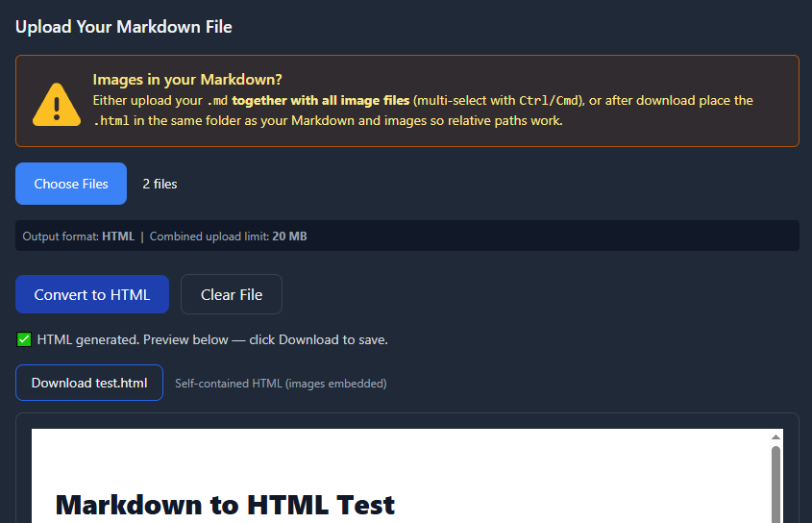Click the "Images in your Markdown?" alert title

pos(187,80)
